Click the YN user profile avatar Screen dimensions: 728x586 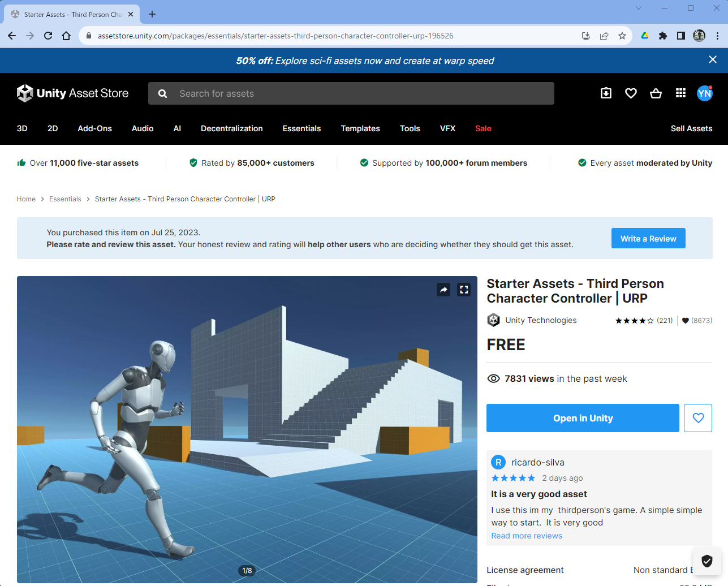tap(704, 93)
